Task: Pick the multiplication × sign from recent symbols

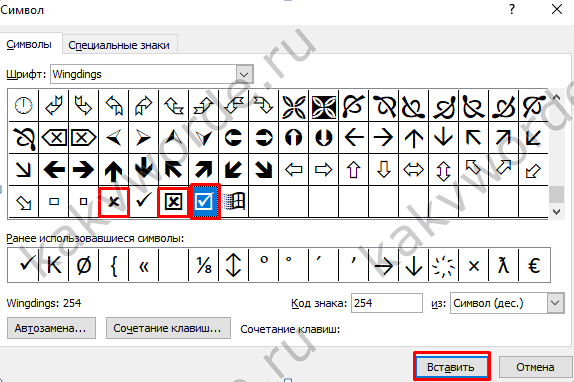Action: (x=474, y=265)
